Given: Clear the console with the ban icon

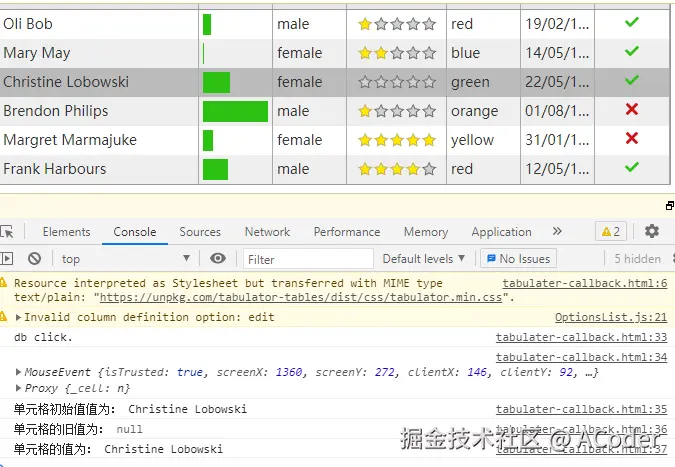Looking at the screenshot, I should pos(34,259).
